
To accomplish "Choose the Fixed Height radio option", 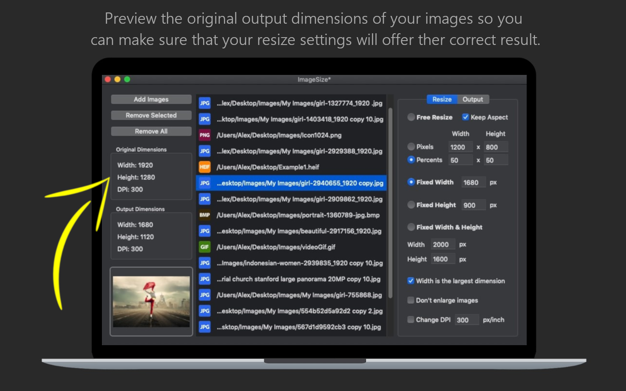I will click(411, 205).
